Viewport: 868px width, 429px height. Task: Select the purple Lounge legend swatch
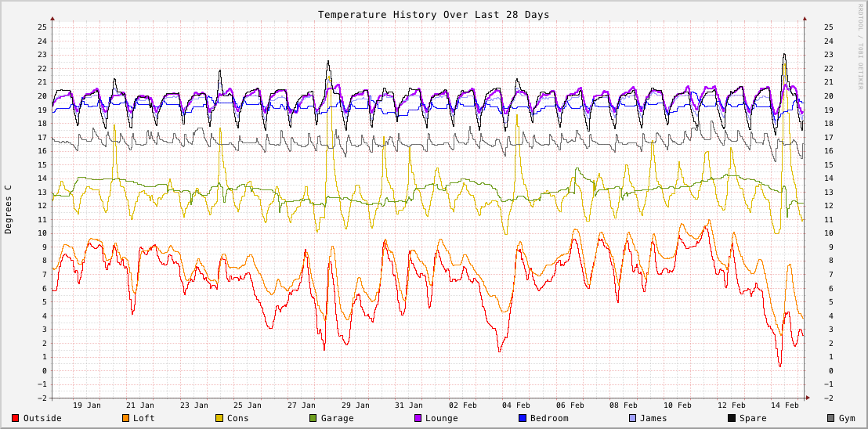(x=418, y=418)
